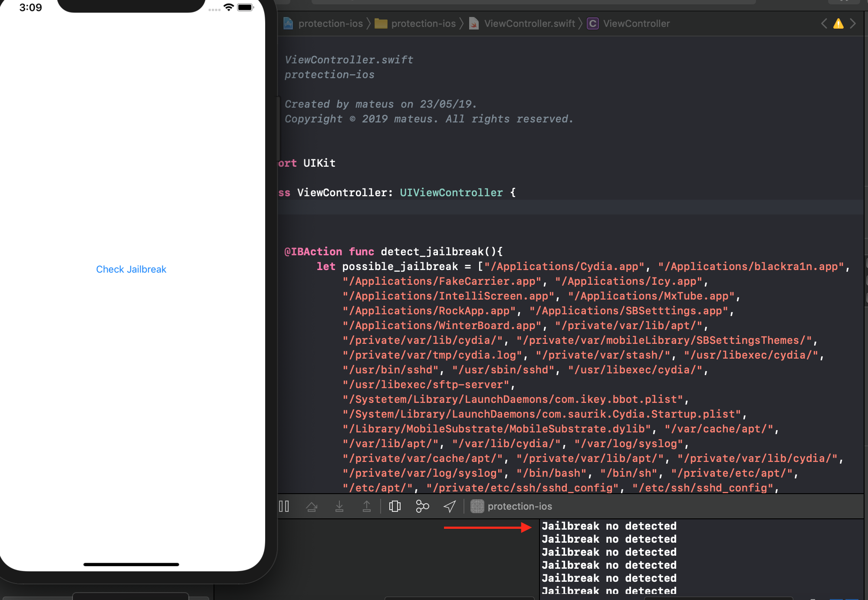Pause program execution in debug bar
This screenshot has width=868, height=600.
click(284, 506)
